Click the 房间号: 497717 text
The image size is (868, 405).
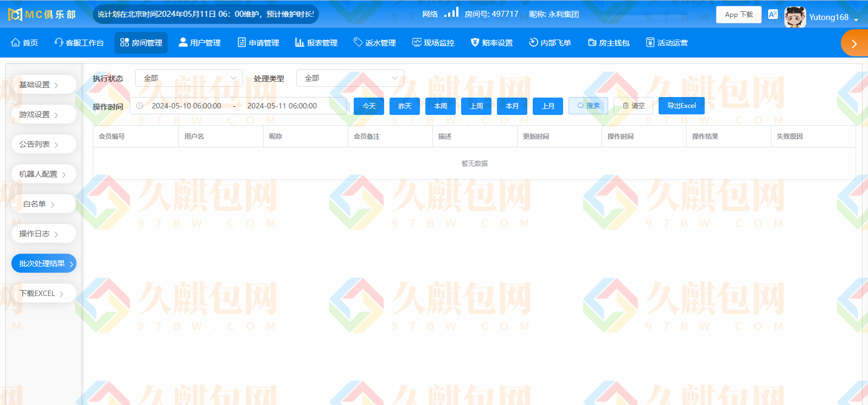click(x=492, y=14)
